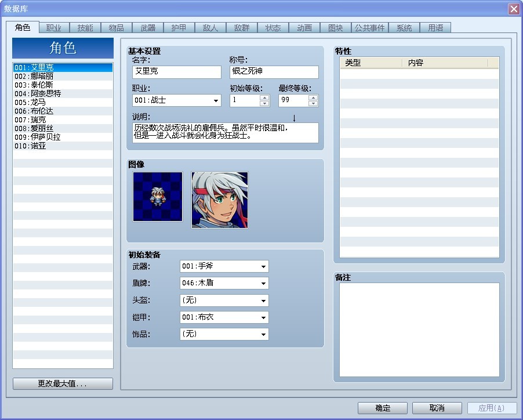
Task: Open the 铠甲 equipment dropdown
Action: 224,317
